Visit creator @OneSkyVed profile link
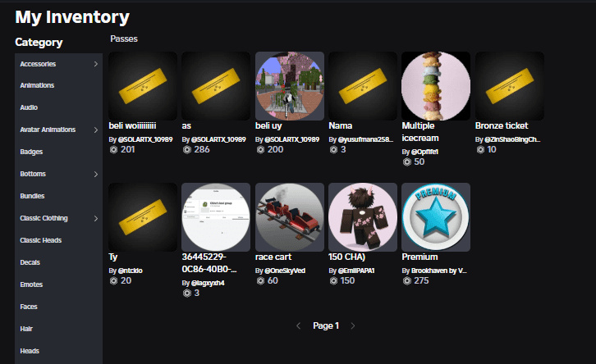 285,271
